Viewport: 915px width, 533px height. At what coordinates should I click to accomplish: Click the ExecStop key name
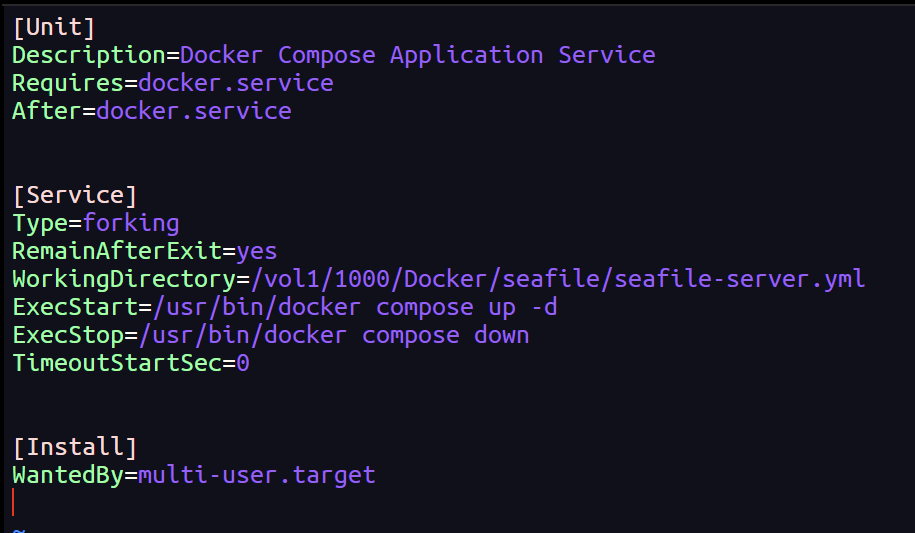click(x=68, y=335)
